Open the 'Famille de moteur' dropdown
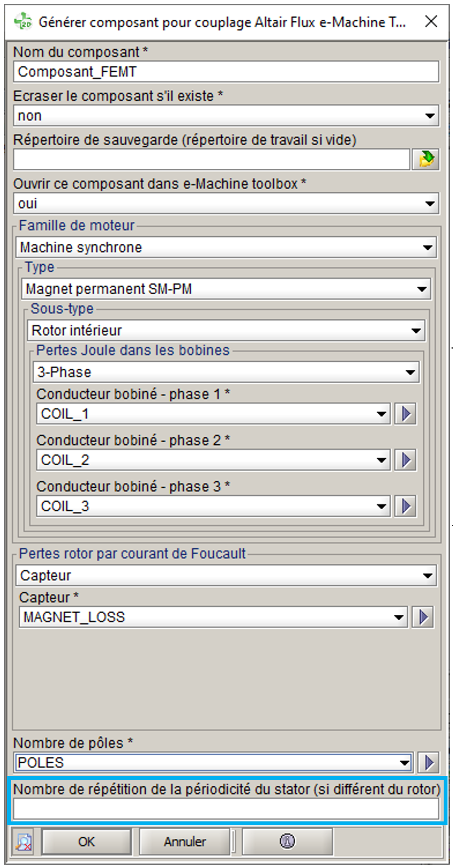The image size is (453, 868). (428, 248)
